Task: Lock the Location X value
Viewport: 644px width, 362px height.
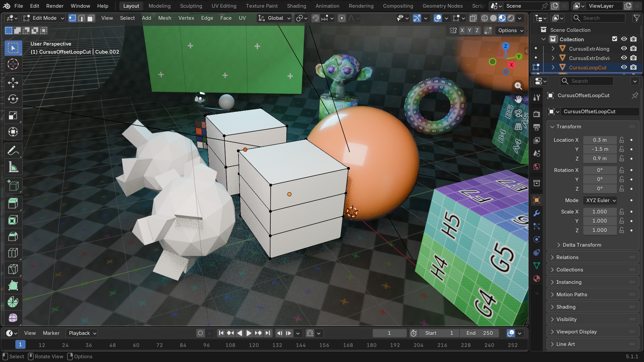Action: click(622, 140)
